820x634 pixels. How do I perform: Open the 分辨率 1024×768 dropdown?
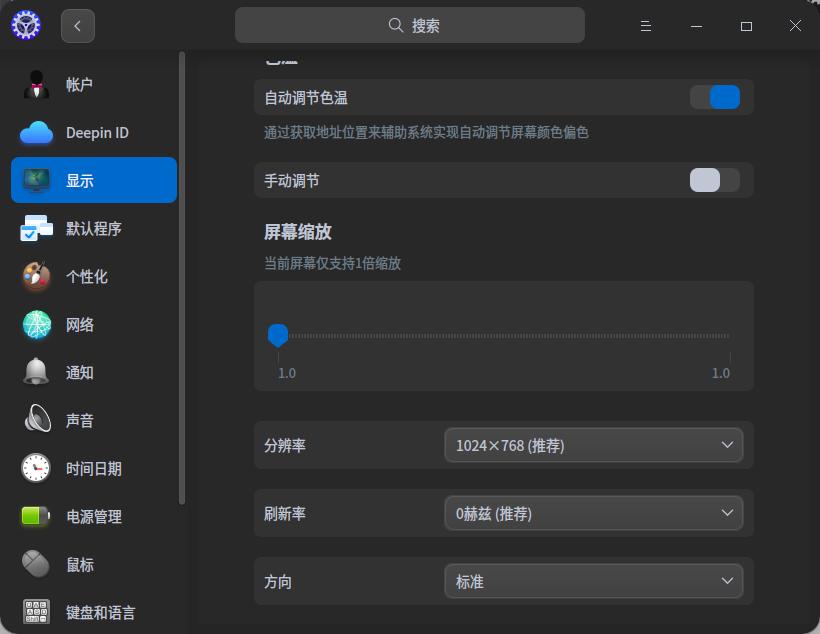click(594, 445)
